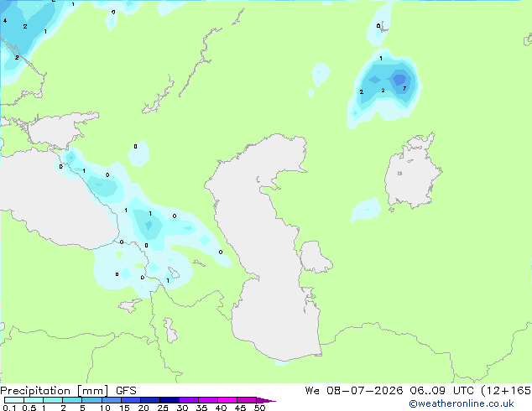
Task: Click the over-50 mm arrow tip on legend
Action: (266, 400)
